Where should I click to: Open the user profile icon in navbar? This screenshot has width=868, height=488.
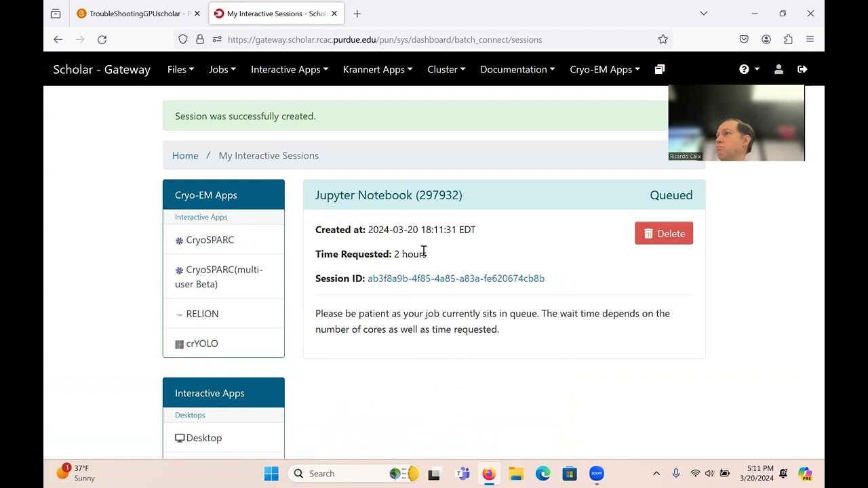click(778, 69)
